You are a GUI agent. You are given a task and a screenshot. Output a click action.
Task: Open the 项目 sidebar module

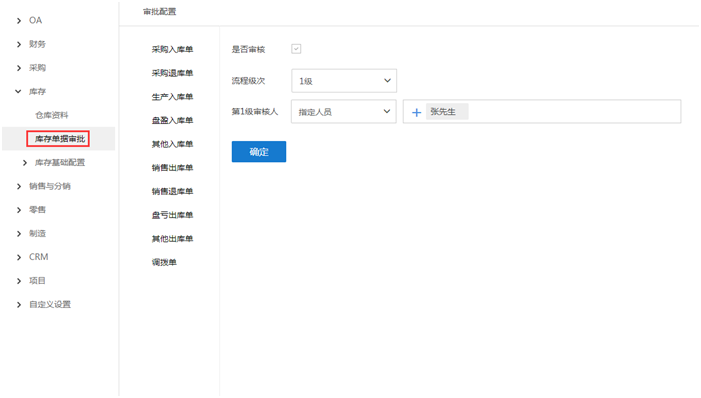tap(38, 281)
